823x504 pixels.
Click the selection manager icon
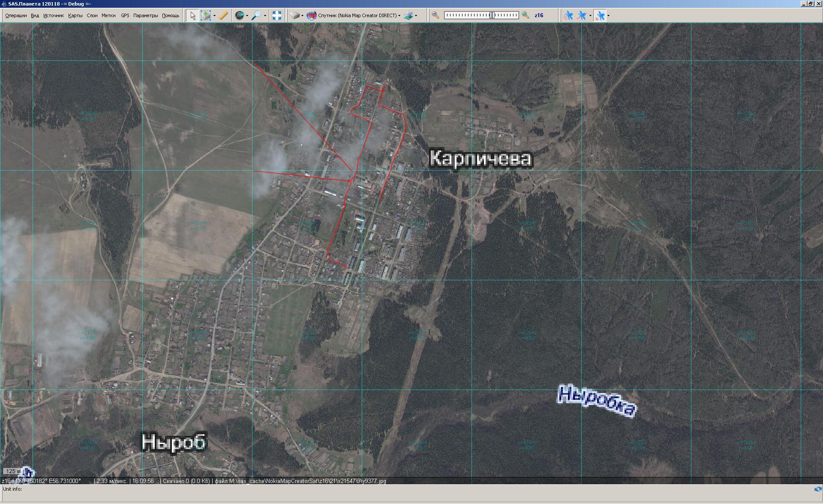tap(206, 15)
